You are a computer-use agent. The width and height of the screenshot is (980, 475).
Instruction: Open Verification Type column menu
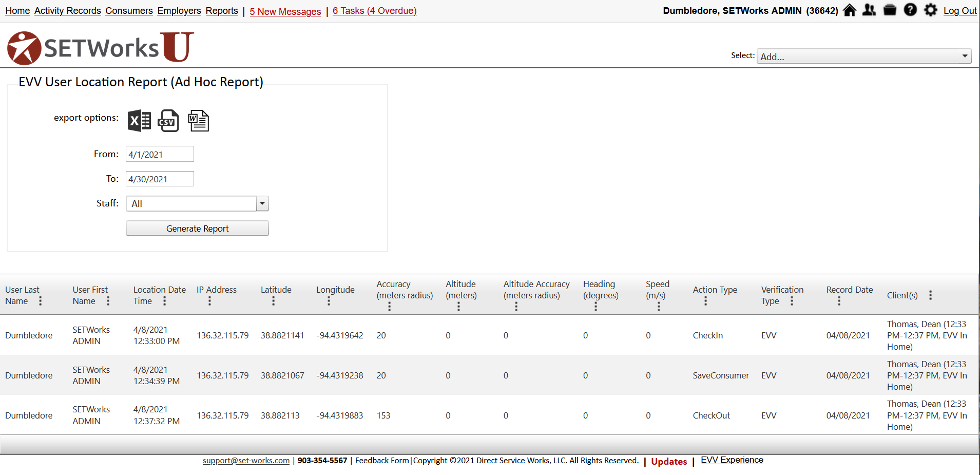coord(792,301)
